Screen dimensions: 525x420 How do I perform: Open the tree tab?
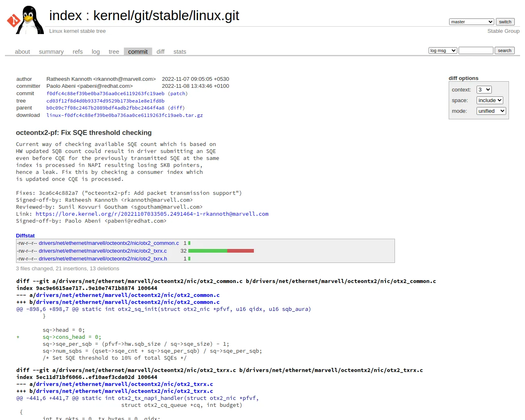coord(114,52)
